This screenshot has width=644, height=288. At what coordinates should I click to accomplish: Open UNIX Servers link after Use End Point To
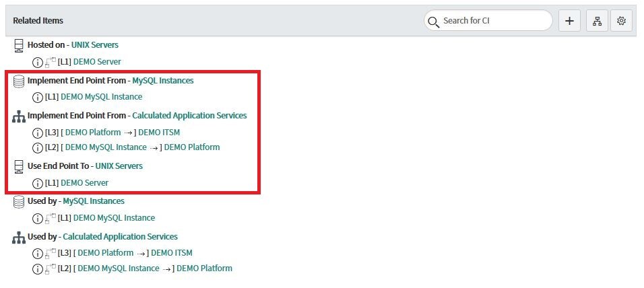[119, 166]
